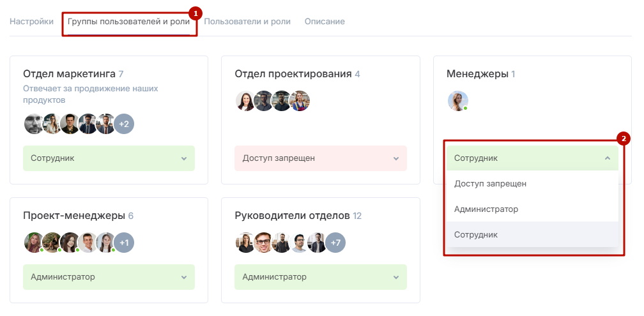Viewport: 644px width, 316px height.
Task: Collapse the open Менеджеры role dropdown
Action: point(532,158)
